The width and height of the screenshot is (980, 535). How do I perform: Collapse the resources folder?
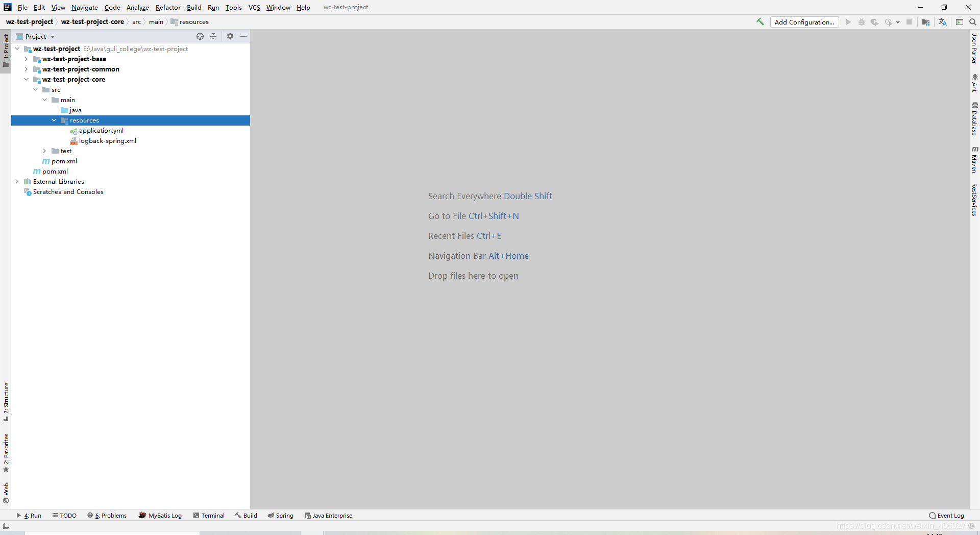point(54,120)
